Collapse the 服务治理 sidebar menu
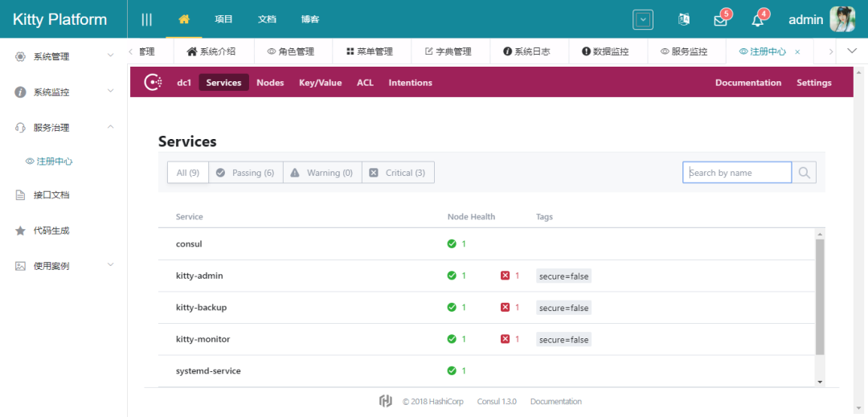The width and height of the screenshot is (868, 417). point(63,127)
